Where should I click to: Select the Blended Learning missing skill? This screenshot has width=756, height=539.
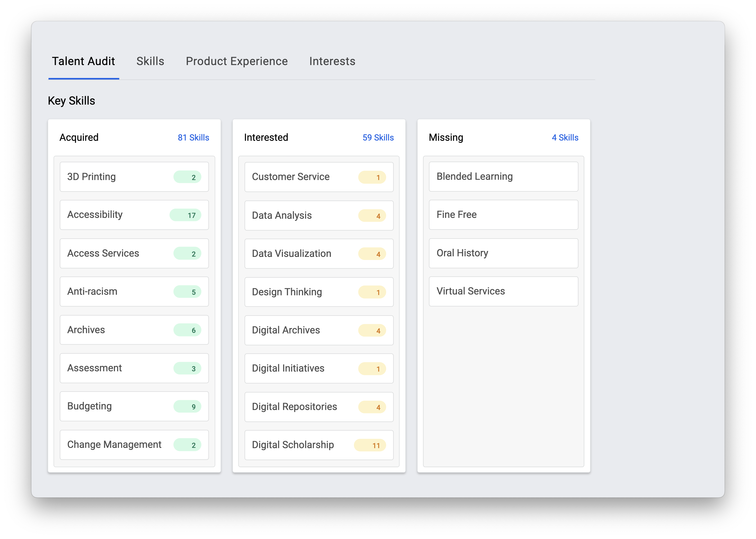coord(503,177)
